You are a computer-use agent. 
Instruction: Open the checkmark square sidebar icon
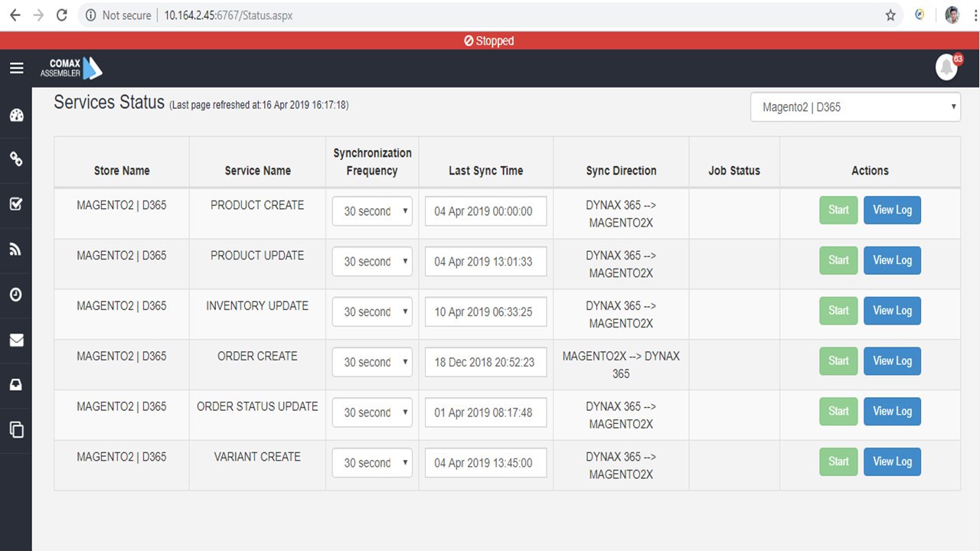tap(16, 204)
